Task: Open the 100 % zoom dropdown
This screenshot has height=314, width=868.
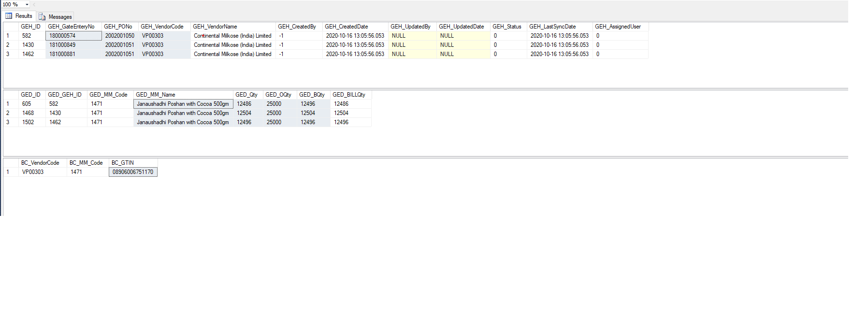Action: pos(27,4)
